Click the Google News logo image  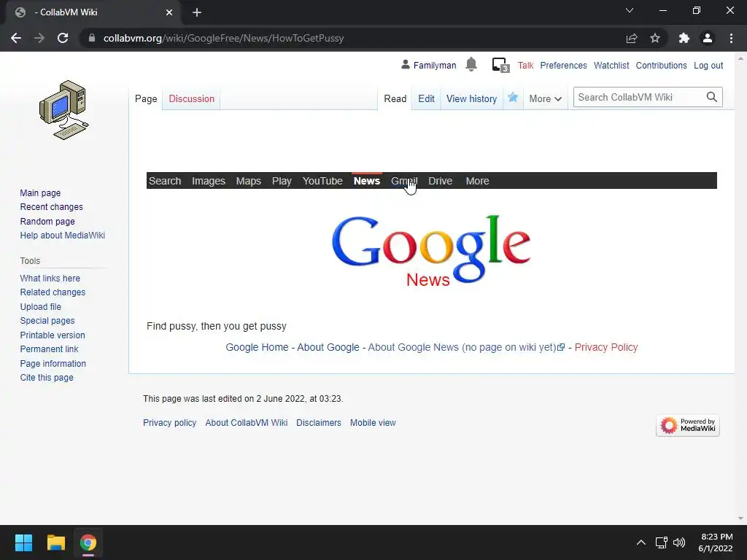pos(431,250)
